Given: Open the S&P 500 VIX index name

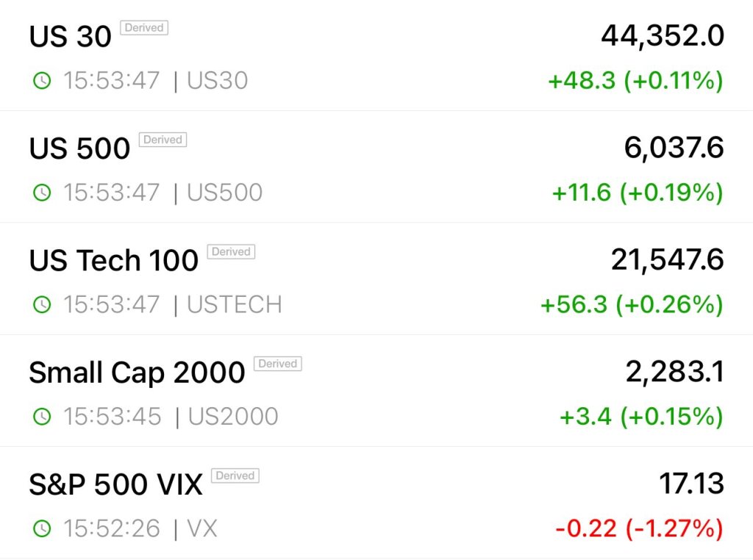Looking at the screenshot, I should (x=115, y=485).
